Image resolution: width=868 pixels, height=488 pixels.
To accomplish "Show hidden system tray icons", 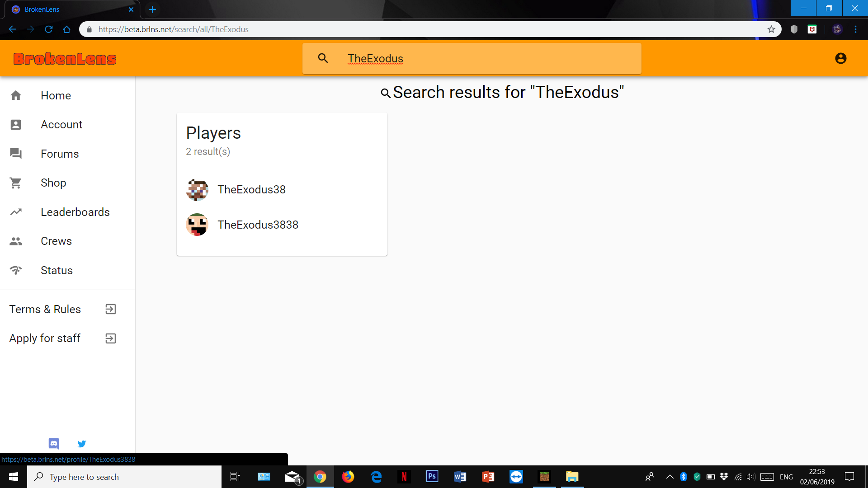I will tap(670, 477).
